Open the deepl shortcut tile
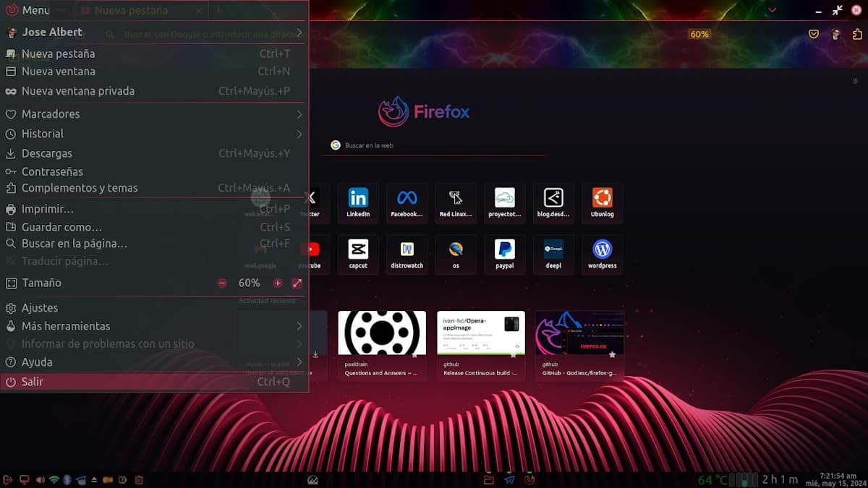Image resolution: width=868 pixels, height=488 pixels. coord(553,254)
